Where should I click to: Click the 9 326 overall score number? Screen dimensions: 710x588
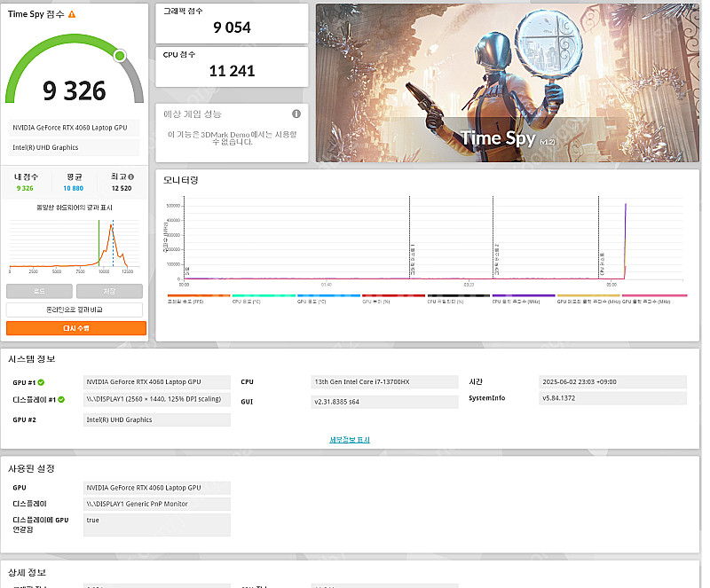pos(75,90)
